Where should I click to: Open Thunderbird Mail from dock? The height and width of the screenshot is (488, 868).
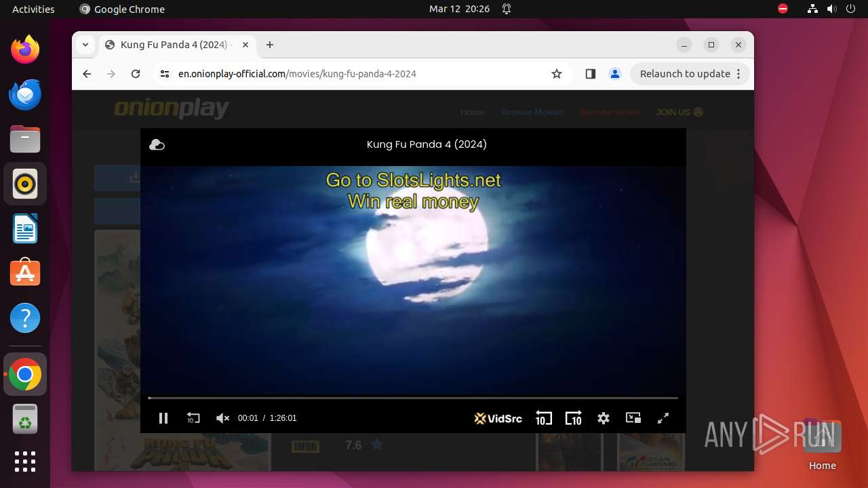pos(25,94)
